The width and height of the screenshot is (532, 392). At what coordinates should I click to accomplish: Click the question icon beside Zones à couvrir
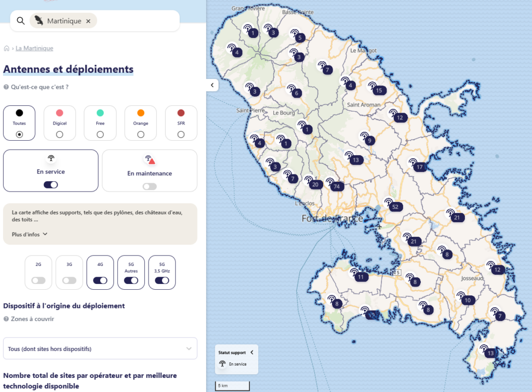[x=6, y=319]
